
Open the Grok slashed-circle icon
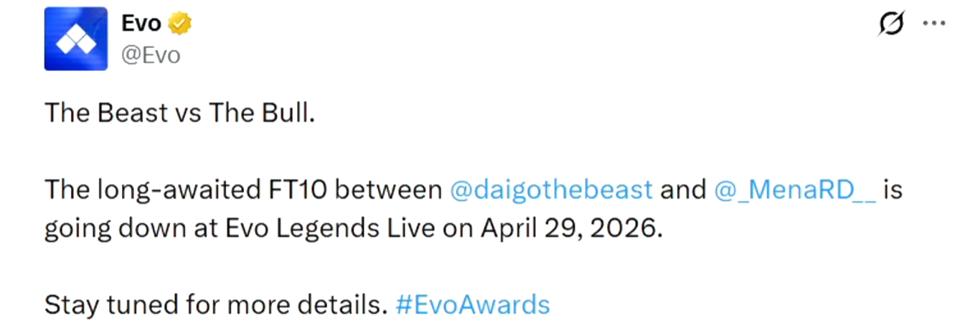point(891,25)
